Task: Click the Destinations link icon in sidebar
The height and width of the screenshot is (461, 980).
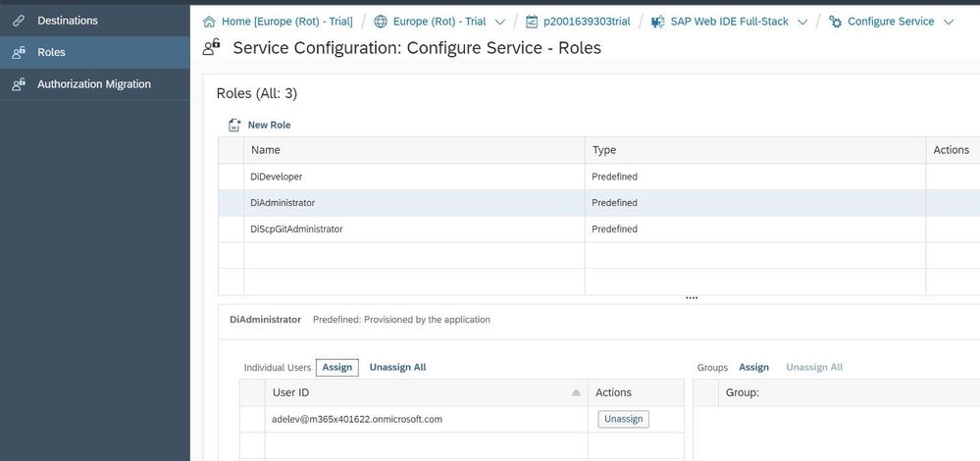Action: tap(18, 21)
